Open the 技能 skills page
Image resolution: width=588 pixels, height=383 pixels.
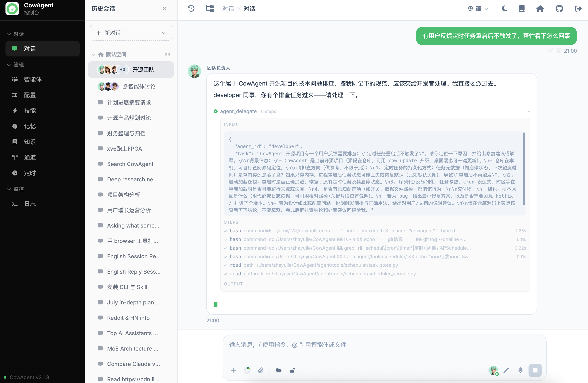42,111
